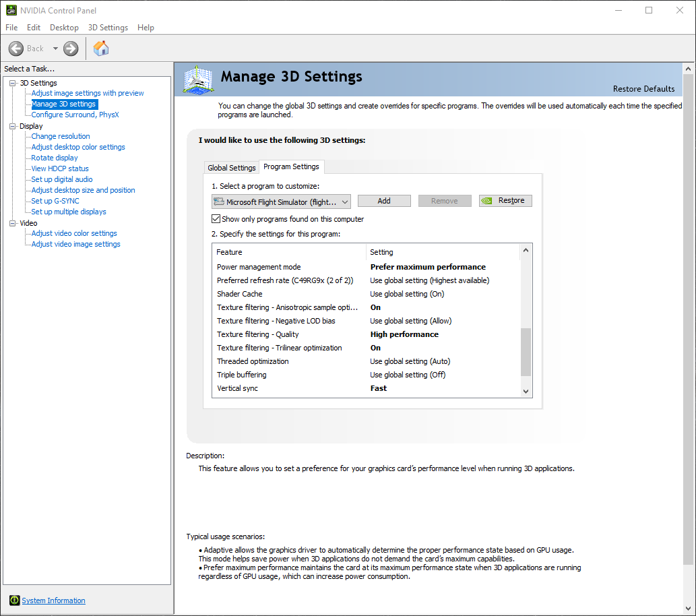
Task: Open Configure Surround, PhysX
Action: 75,115
